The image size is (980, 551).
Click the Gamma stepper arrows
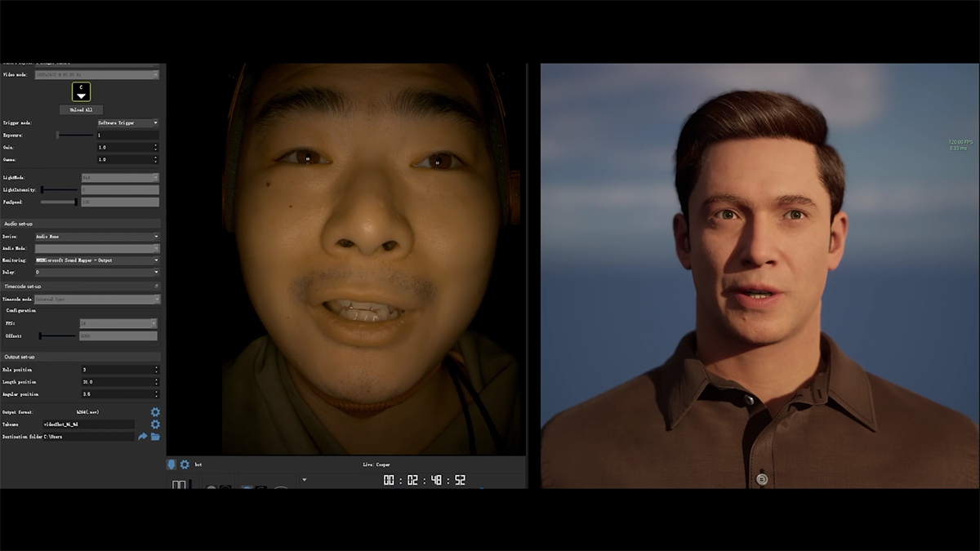(x=156, y=159)
